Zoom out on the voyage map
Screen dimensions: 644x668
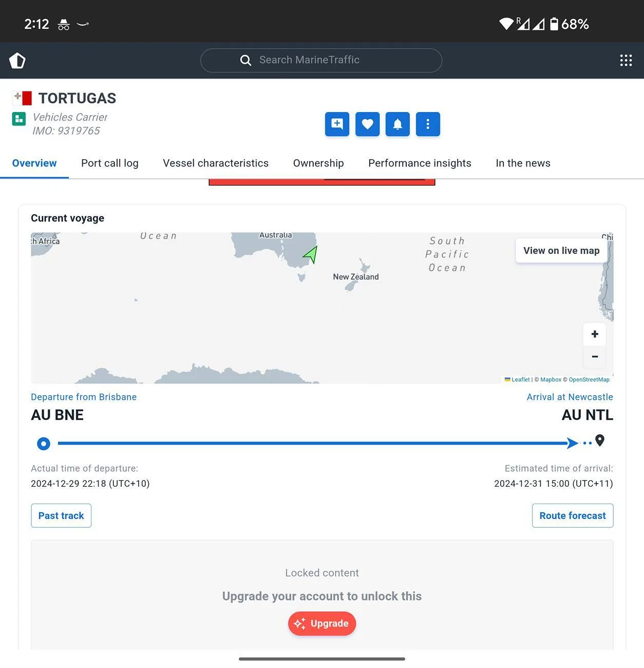(595, 356)
